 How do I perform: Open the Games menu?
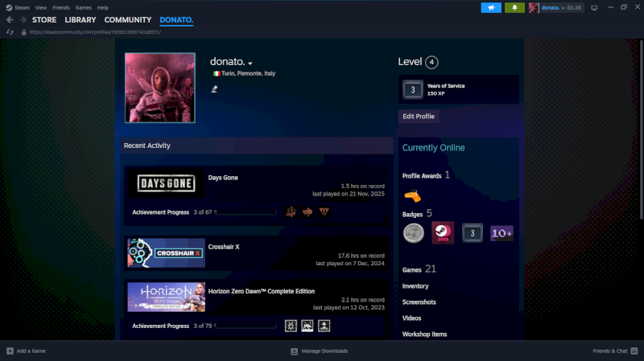[x=84, y=7]
